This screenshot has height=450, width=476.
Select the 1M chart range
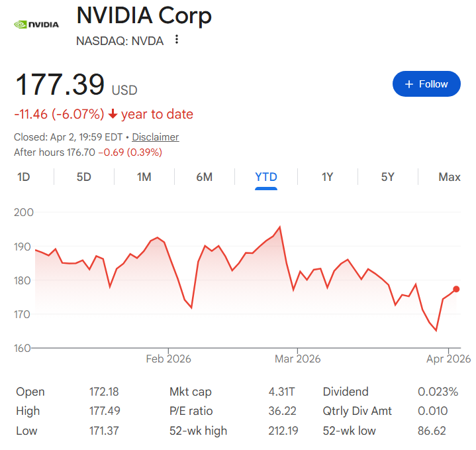click(144, 177)
